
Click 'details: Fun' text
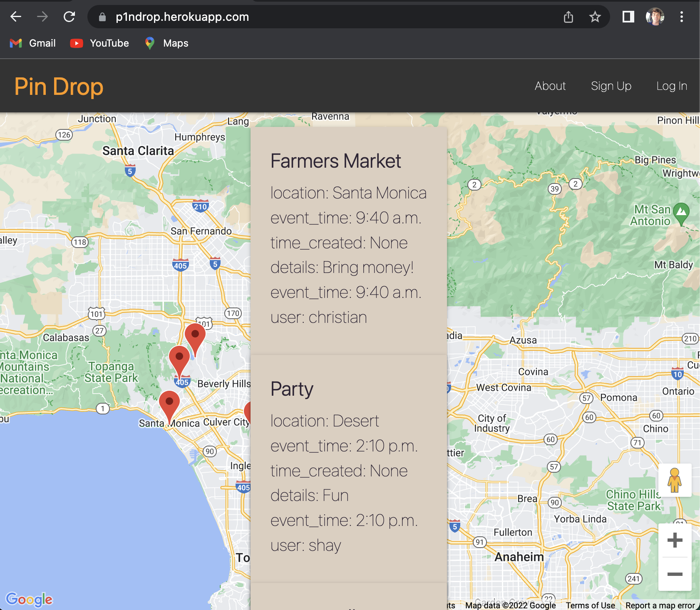309,496
